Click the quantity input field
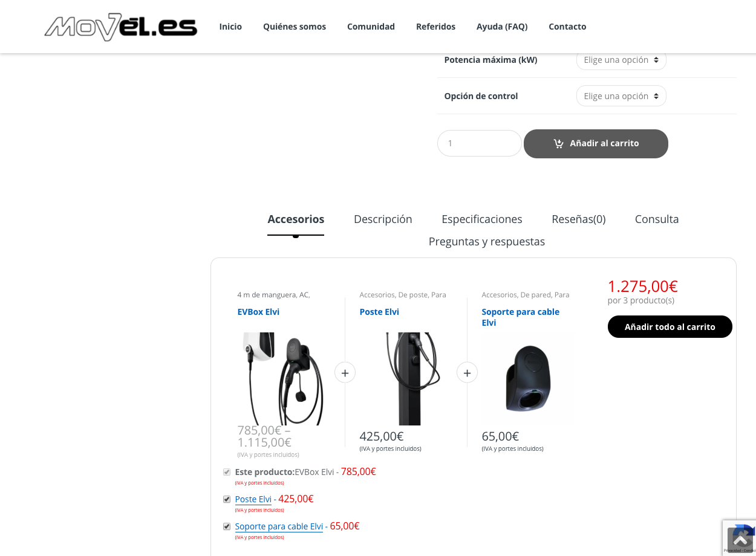This screenshot has width=756, height=556. [x=480, y=143]
